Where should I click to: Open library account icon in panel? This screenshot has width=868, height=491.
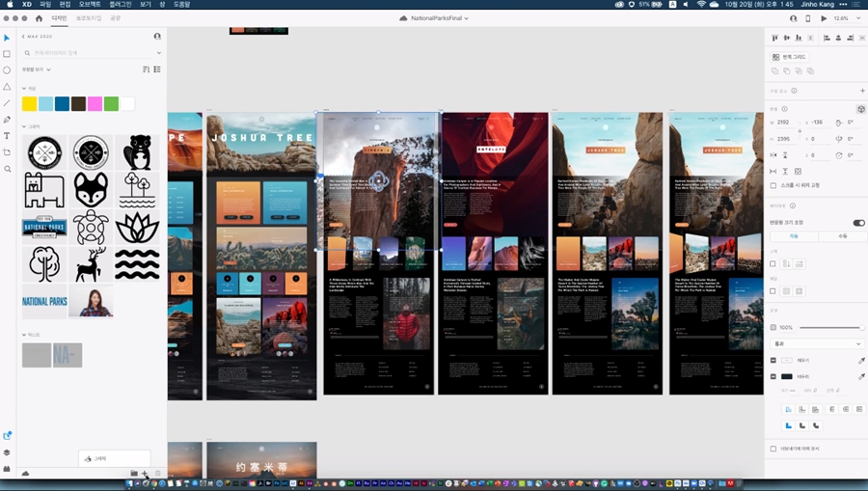157,37
